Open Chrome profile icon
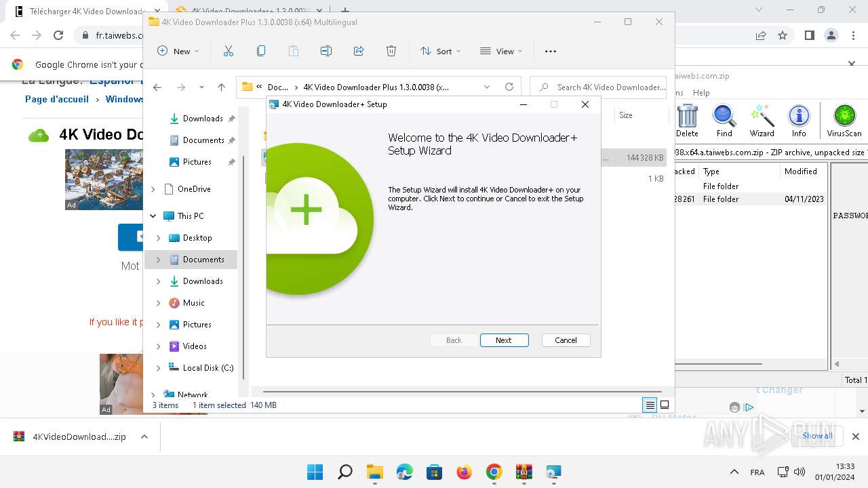Viewport: 868px width, 488px height. click(x=831, y=35)
